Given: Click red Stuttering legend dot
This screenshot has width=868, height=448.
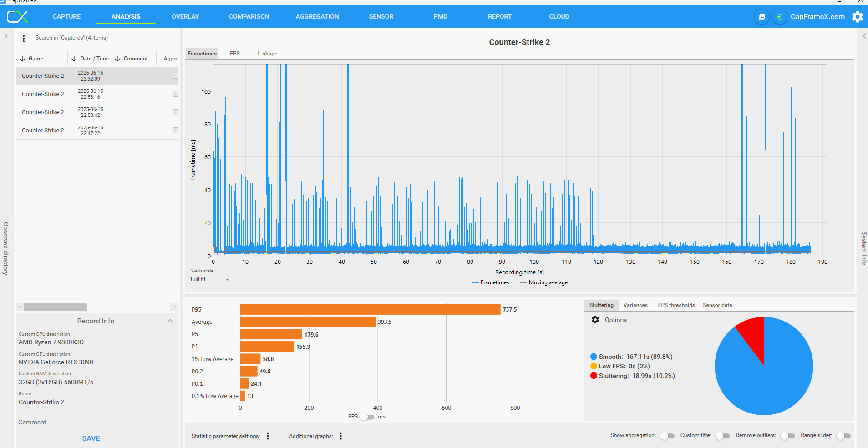Looking at the screenshot, I should click(x=594, y=376).
